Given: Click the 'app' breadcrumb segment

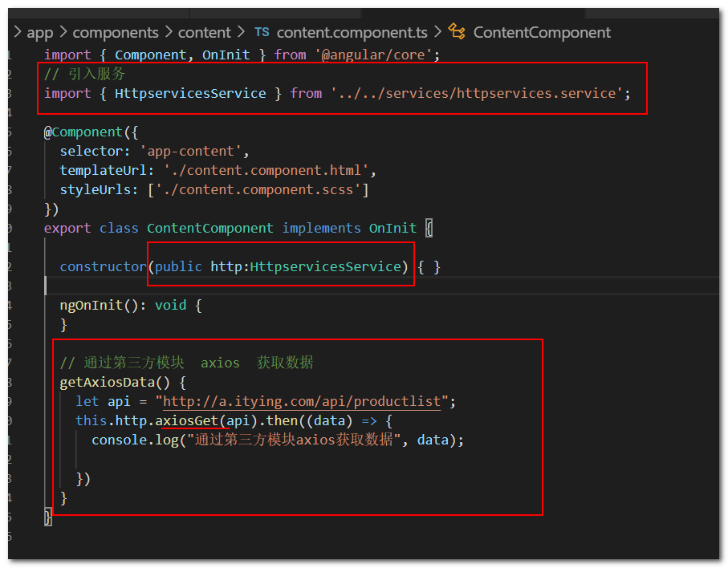Looking at the screenshot, I should click(40, 33).
